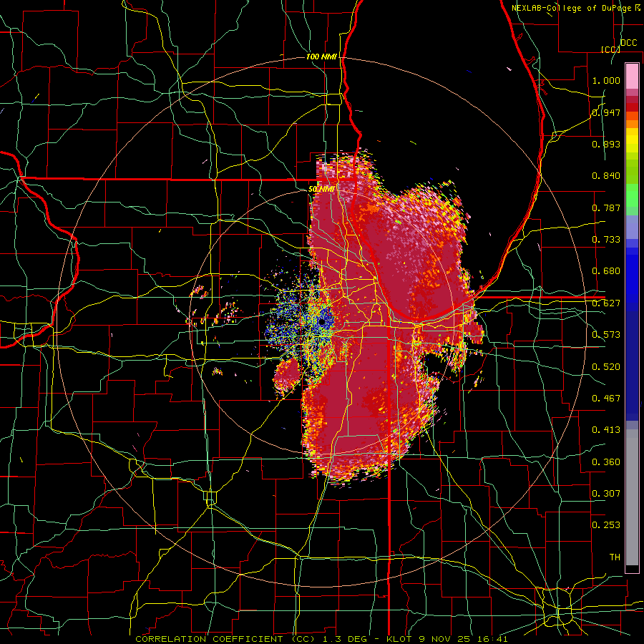Select the 0.680 scale value
The height and width of the screenshot is (644, 644).
[606, 271]
